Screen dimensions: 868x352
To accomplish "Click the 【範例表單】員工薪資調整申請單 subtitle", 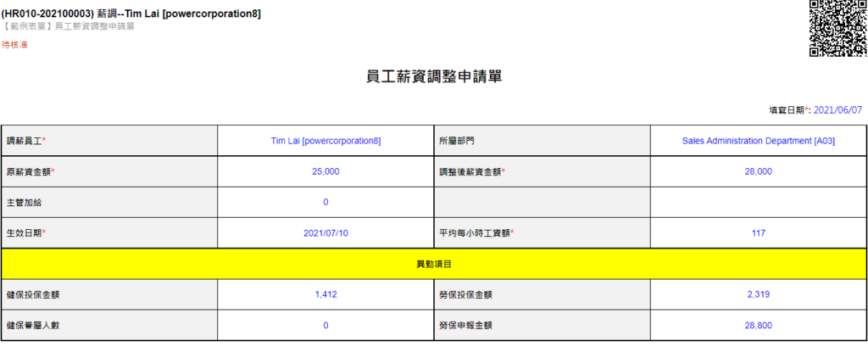I will 68,26.
